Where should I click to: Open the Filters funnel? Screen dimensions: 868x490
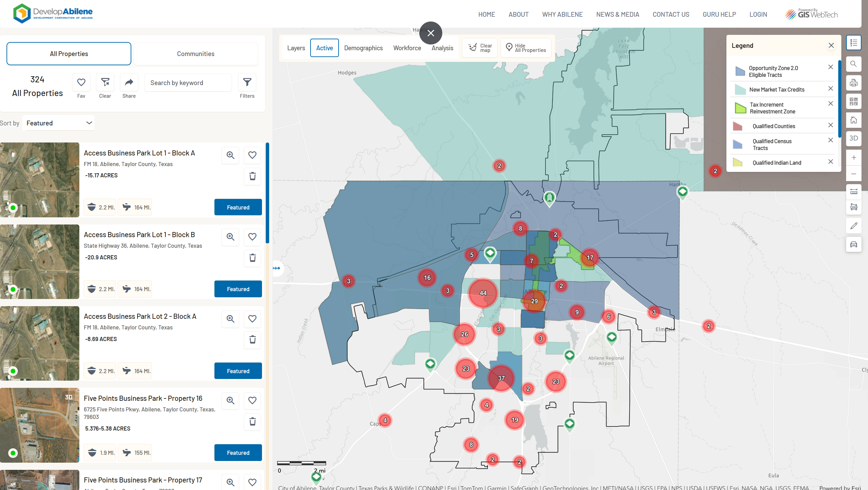247,82
